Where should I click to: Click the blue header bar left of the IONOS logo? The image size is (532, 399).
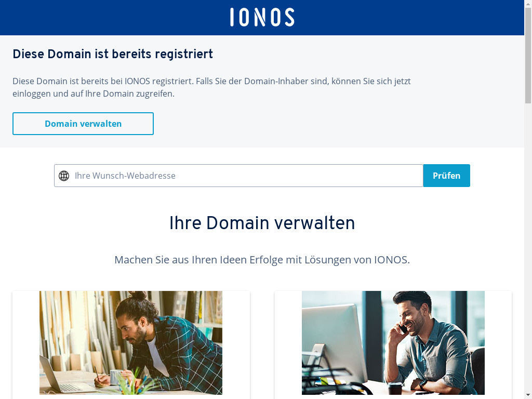tap(104, 17)
